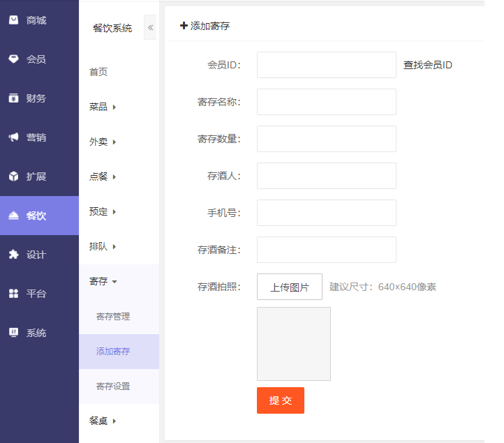The width and height of the screenshot is (504, 443).
Task: Click the puzzle piece icon for 设计
Action: coord(13,255)
